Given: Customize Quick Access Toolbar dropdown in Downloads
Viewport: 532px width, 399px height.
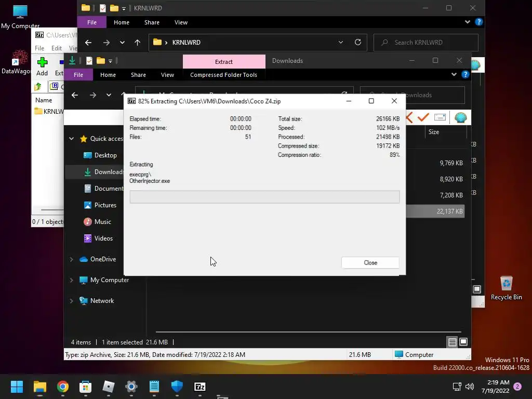Looking at the screenshot, I should tap(110, 61).
